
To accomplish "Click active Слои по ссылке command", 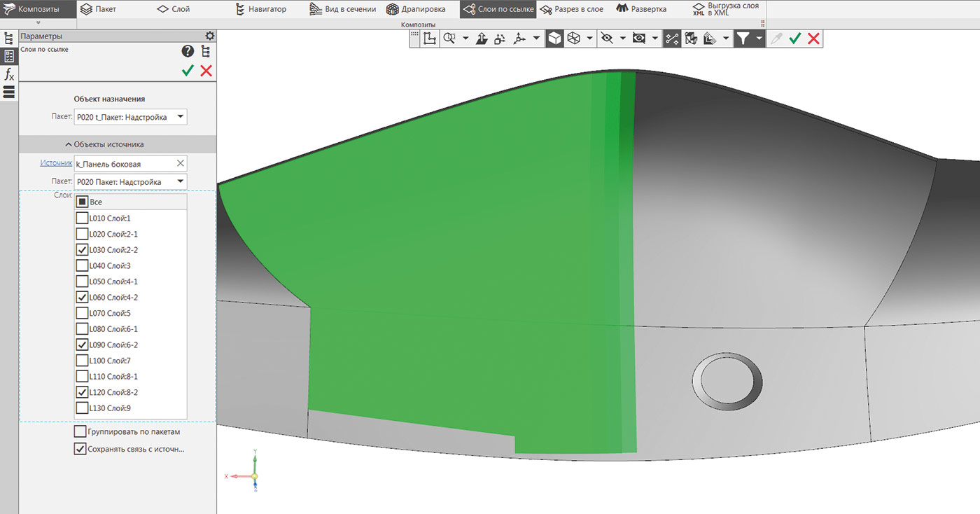I will [x=498, y=9].
